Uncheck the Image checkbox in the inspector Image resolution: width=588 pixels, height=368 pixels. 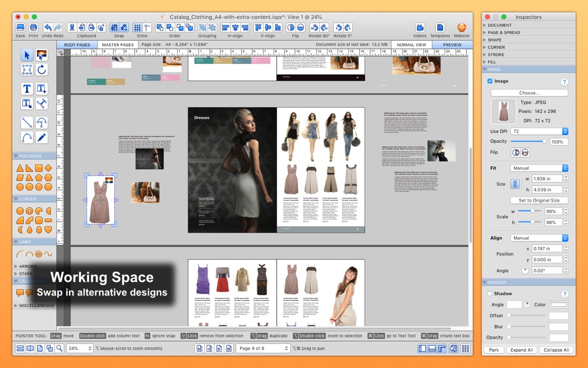490,81
